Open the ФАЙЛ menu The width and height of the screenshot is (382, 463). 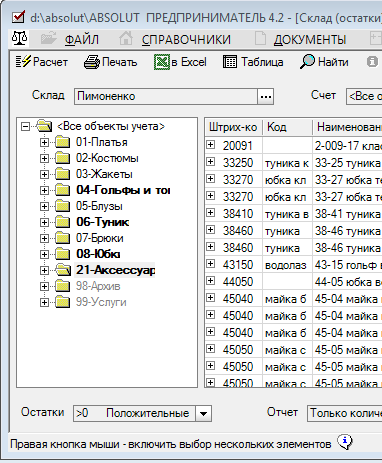(82, 40)
